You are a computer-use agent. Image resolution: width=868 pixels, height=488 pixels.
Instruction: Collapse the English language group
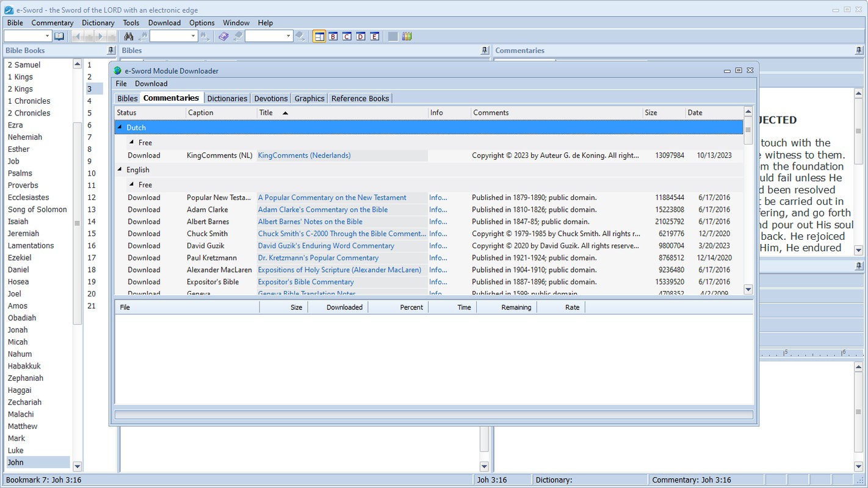(120, 170)
